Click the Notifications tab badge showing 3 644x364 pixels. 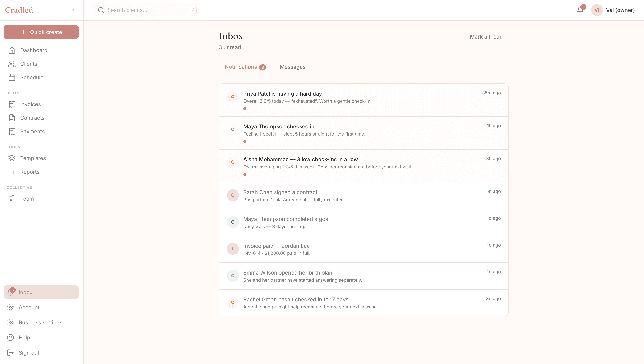tap(262, 67)
